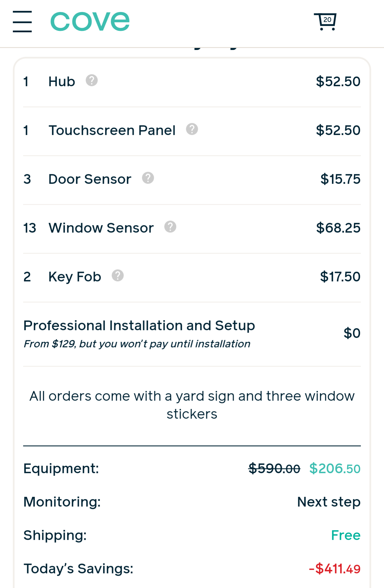This screenshot has height=588, width=384.
Task: Open the Touchscreen Panel help tooltip
Action: click(x=192, y=129)
